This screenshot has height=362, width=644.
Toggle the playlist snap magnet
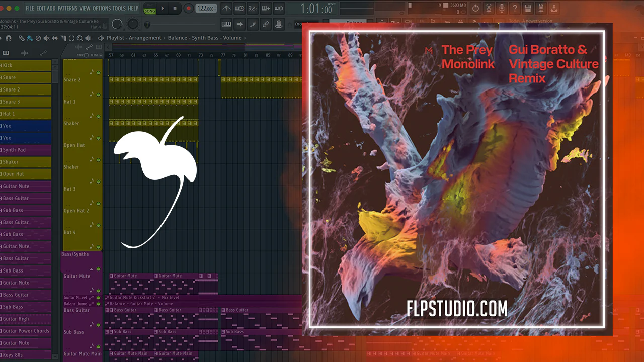(x=9, y=38)
